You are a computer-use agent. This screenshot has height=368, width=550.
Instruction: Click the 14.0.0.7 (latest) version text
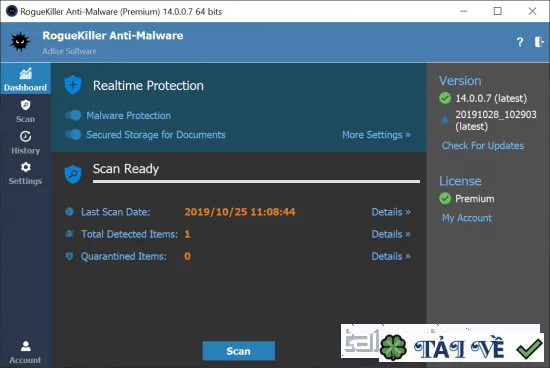(491, 98)
